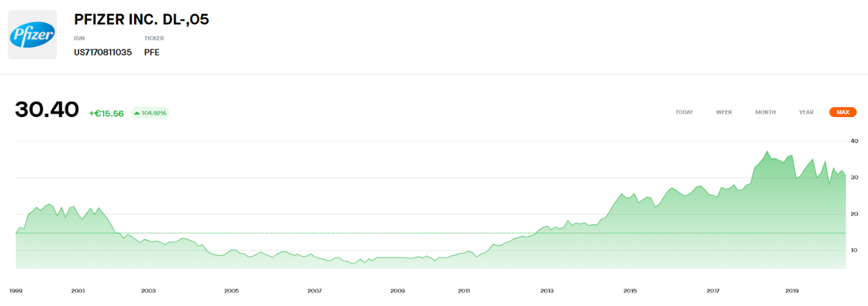Click the PFIZER INC. DL-,05 title
The image size is (868, 306).
[x=142, y=20]
